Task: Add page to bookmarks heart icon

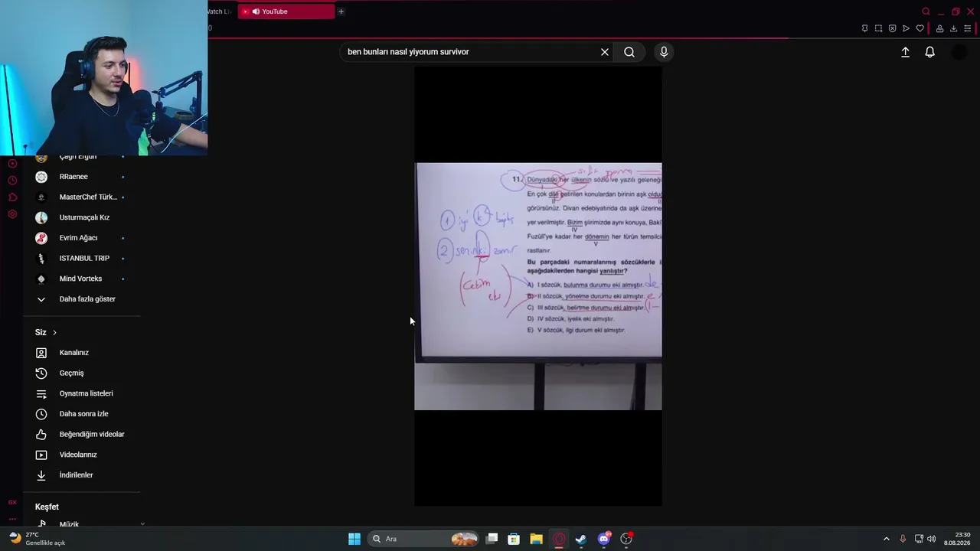Action: pos(920,28)
